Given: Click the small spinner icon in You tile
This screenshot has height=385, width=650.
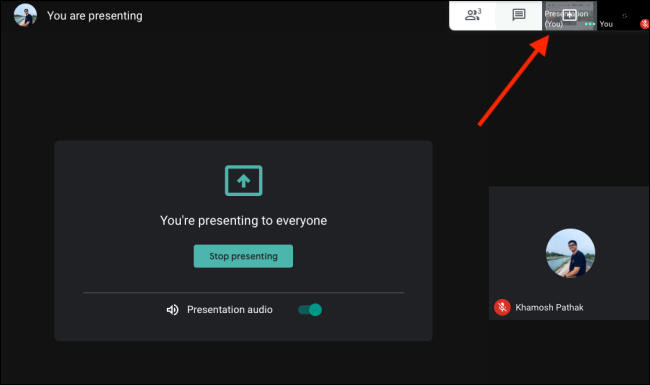Looking at the screenshot, I should 625,16.
